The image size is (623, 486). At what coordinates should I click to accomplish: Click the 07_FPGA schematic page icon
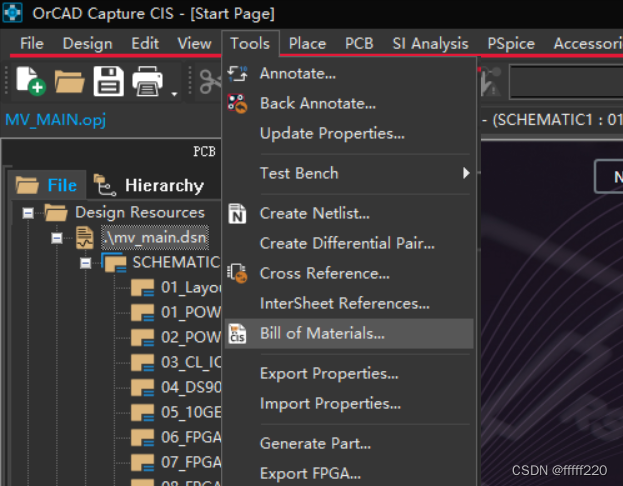(142, 463)
